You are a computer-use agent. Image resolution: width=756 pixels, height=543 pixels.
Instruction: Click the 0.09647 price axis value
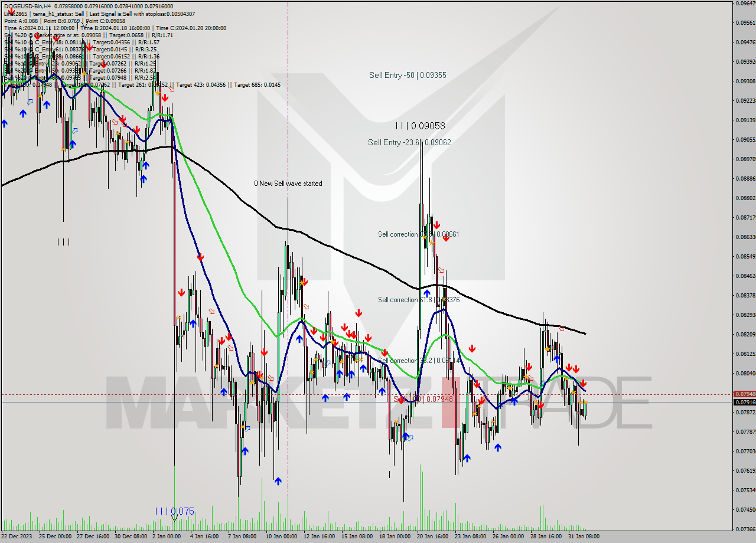click(745, 3)
